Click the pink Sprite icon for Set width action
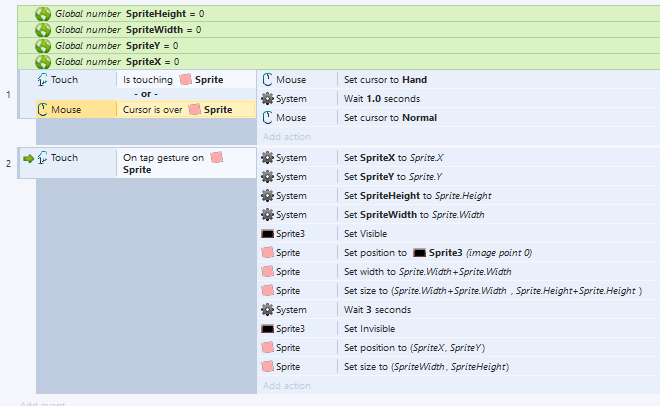The width and height of the screenshot is (660, 406). (x=267, y=271)
